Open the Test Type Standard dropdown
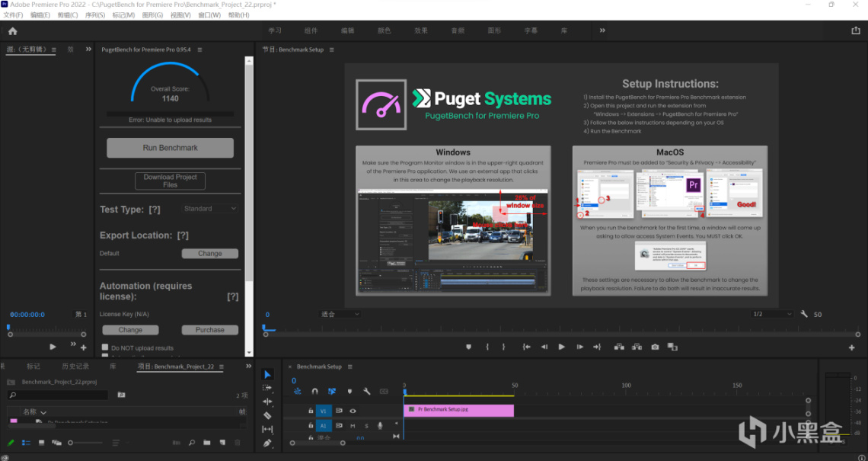Screen dimensions: 868x461 point(211,208)
